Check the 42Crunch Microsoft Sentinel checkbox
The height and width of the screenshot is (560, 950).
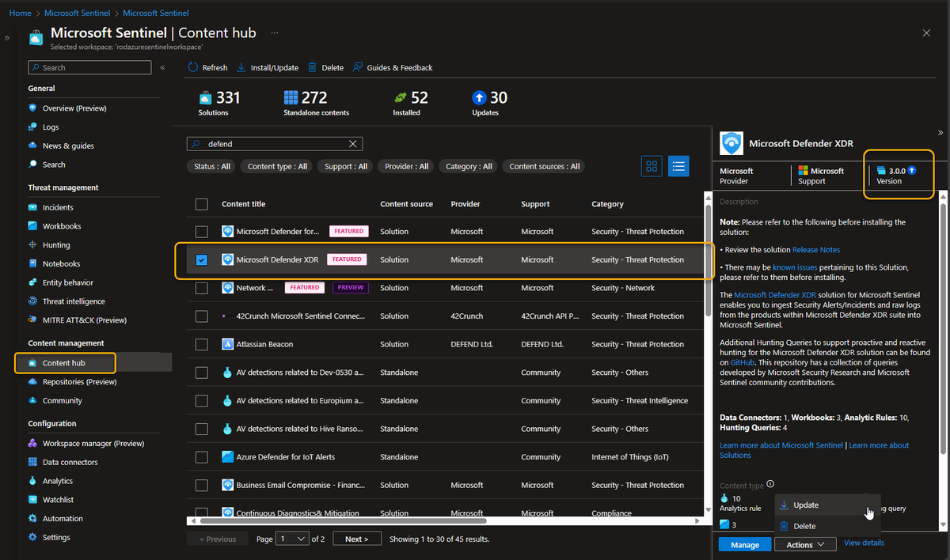coord(202,316)
